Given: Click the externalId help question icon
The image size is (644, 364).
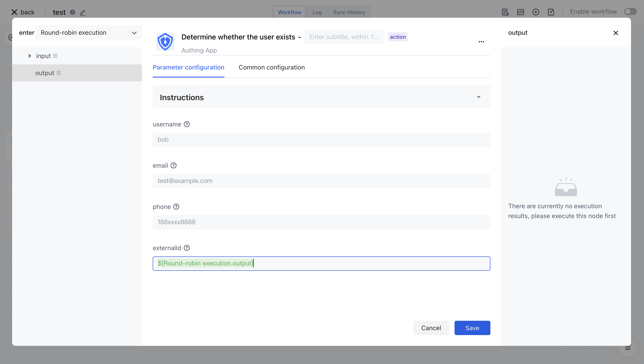Looking at the screenshot, I should click(x=187, y=248).
